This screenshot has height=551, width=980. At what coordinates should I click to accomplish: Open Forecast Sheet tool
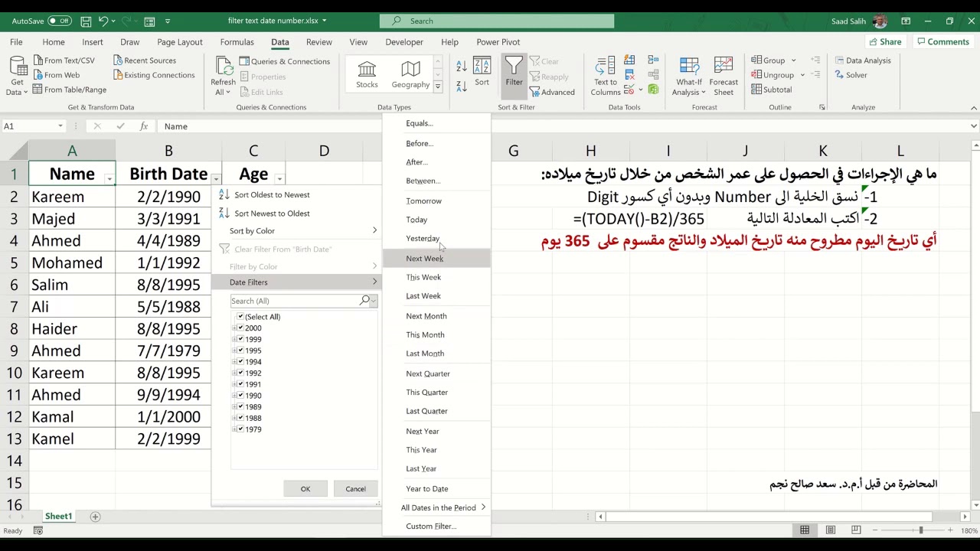click(724, 76)
